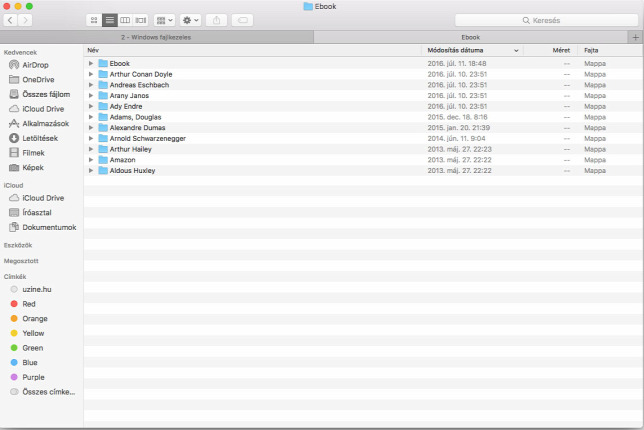Click the Ebook folder proxy icon in title bar
Screen dimensions: 644x430
pos(308,6)
